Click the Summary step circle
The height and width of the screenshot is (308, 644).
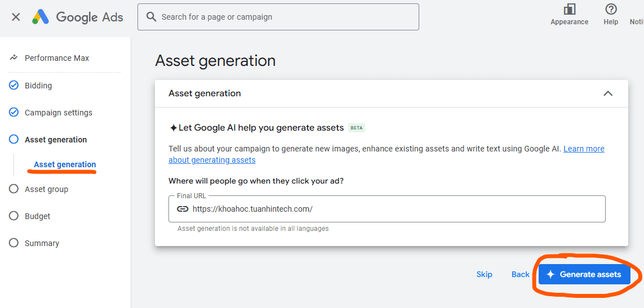14,243
